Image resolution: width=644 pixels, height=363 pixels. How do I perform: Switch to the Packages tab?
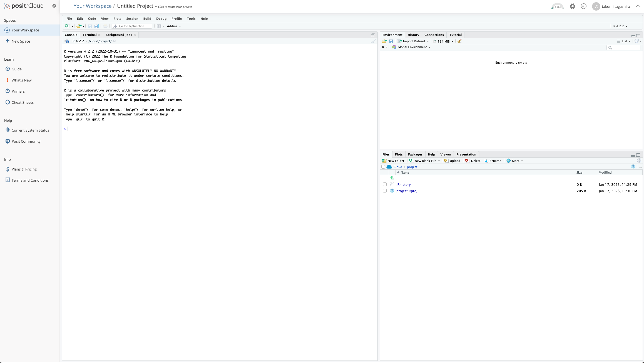click(x=415, y=154)
